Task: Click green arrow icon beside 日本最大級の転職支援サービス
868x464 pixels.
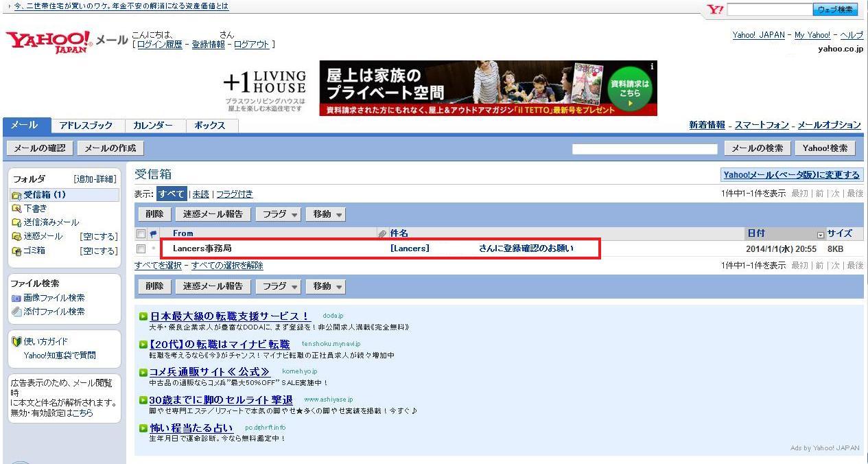Action: [143, 316]
